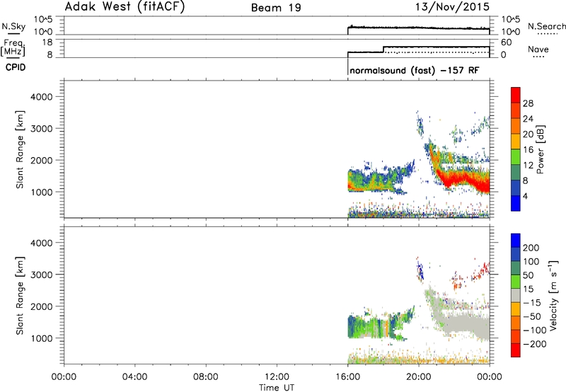The width and height of the screenshot is (566, 392).
Task: Click '1000' on the Velocity panel range axis
Action: (42, 338)
